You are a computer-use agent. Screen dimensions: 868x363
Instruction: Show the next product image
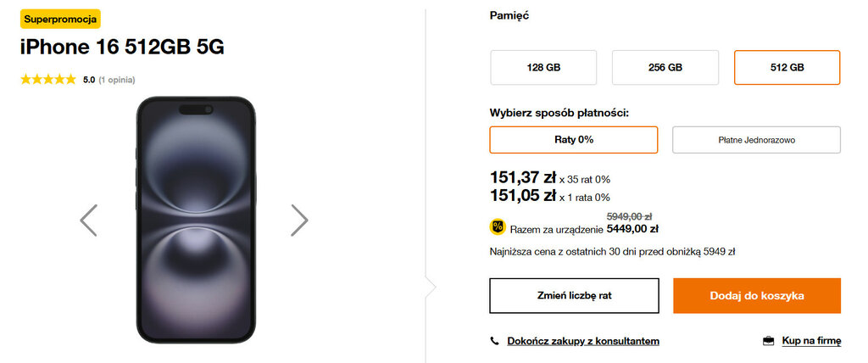(299, 220)
